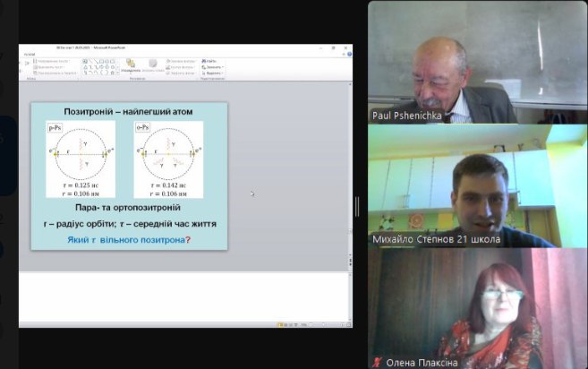
Task: Start the slide show from status bar
Action: point(294,324)
